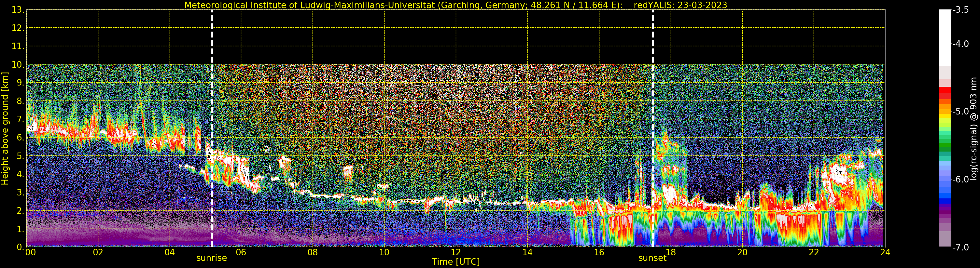Click the dashed white sunset marker line
980x268 pixels.
(653, 128)
